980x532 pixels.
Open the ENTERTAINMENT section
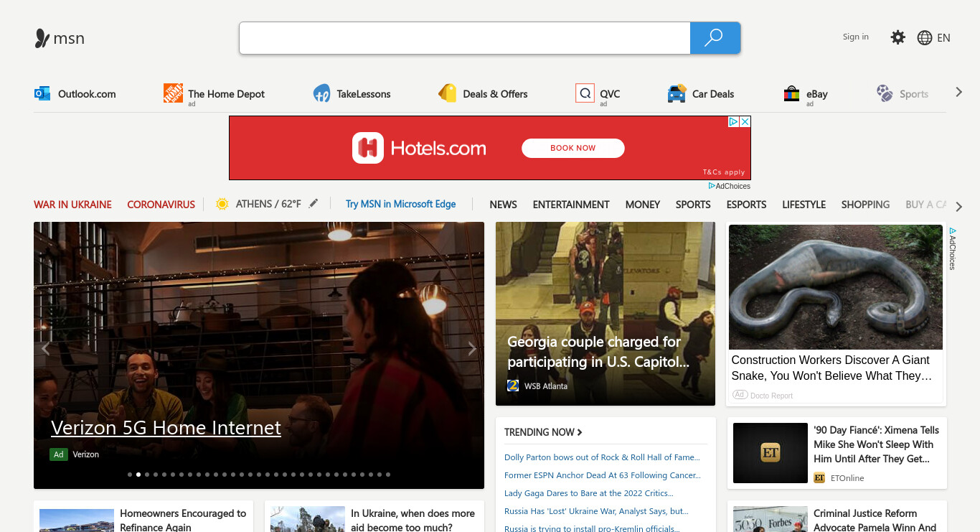[571, 205]
